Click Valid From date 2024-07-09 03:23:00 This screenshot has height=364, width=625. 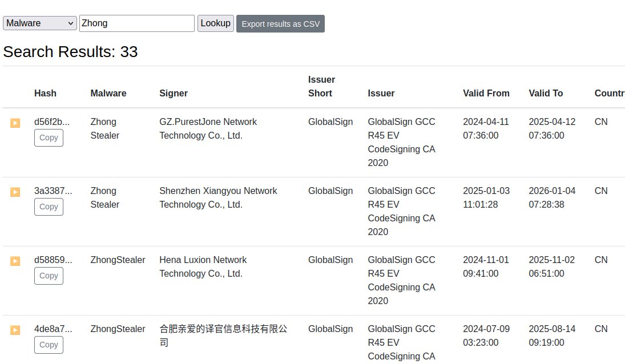(x=486, y=335)
